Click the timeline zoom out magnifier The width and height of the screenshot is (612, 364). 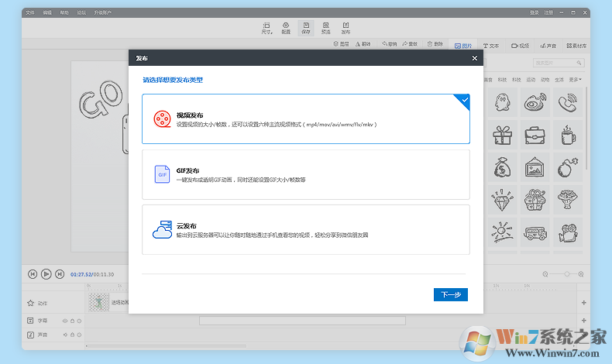click(545, 274)
